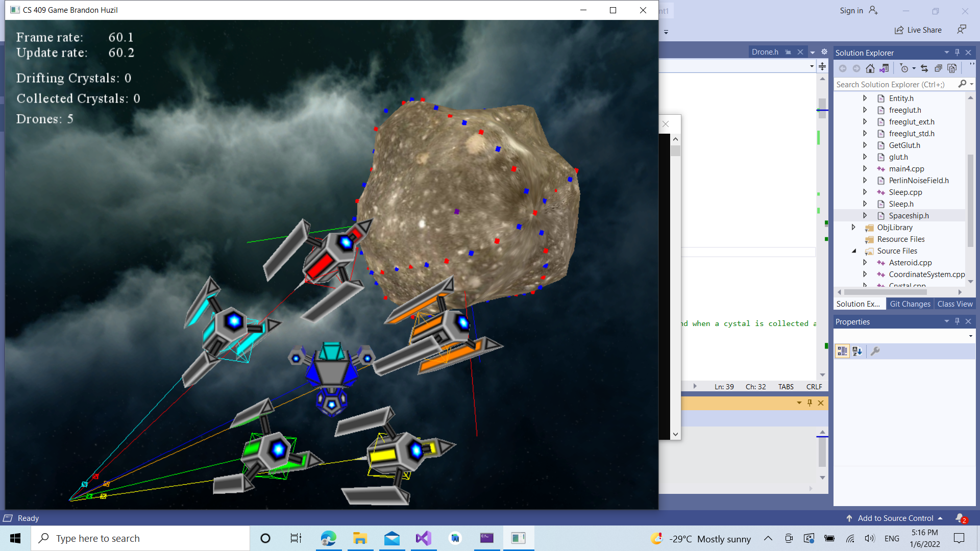Collapse All in Solution Explorer toolbar
Viewport: 980px width, 551px height.
[x=938, y=68]
